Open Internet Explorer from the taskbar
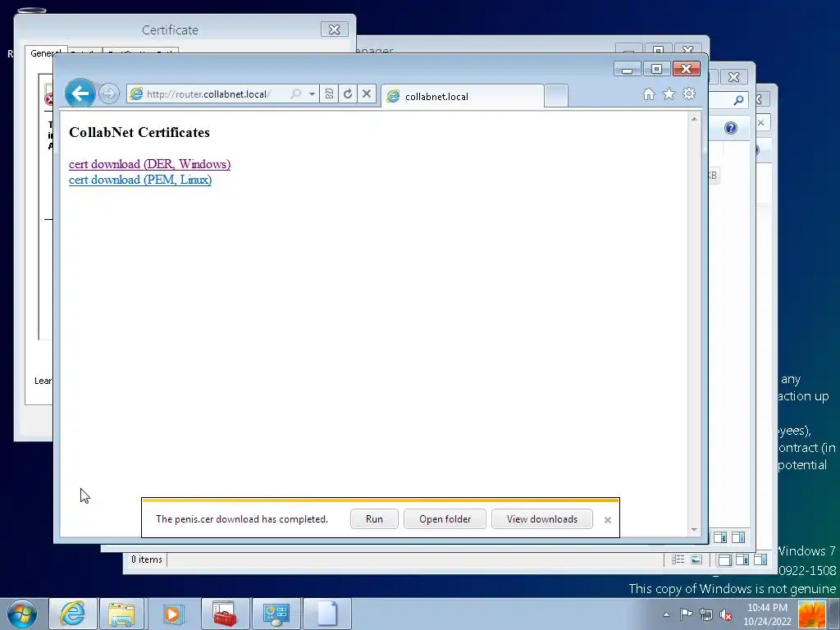Viewport: 840px width, 630px height. [72, 614]
